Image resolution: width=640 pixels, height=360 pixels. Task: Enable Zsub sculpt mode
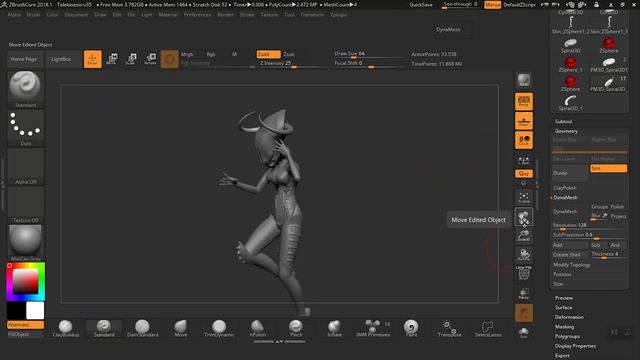click(x=289, y=54)
